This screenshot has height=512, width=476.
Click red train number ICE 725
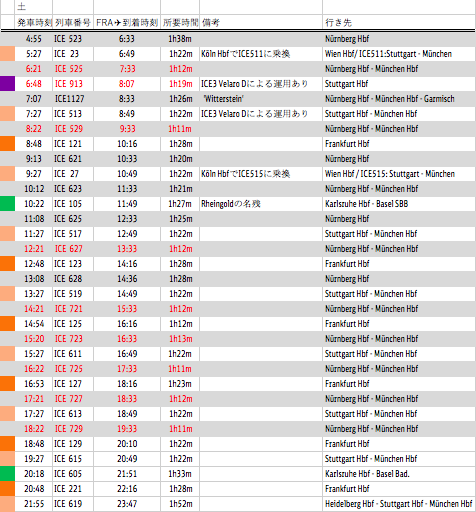pyautogui.click(x=69, y=369)
